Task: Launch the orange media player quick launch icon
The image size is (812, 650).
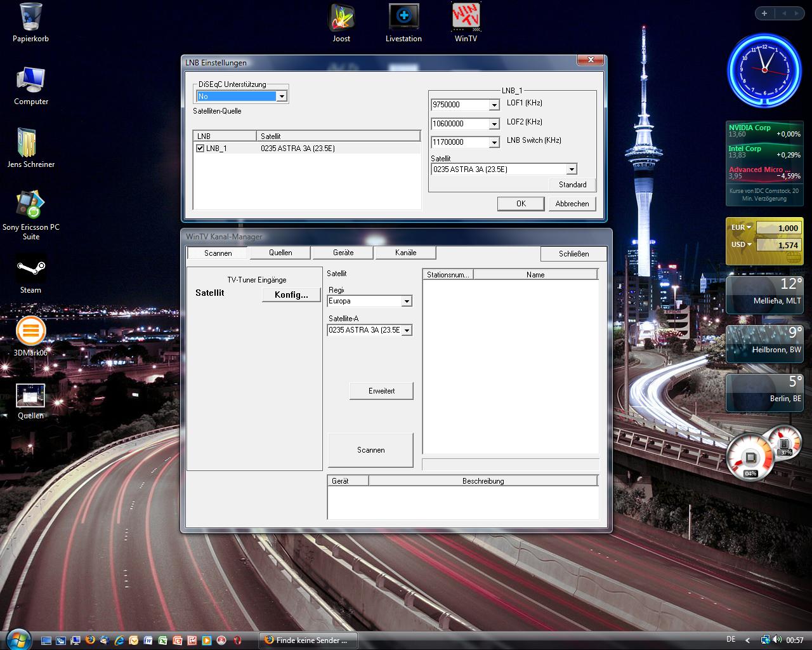Action: [x=206, y=640]
